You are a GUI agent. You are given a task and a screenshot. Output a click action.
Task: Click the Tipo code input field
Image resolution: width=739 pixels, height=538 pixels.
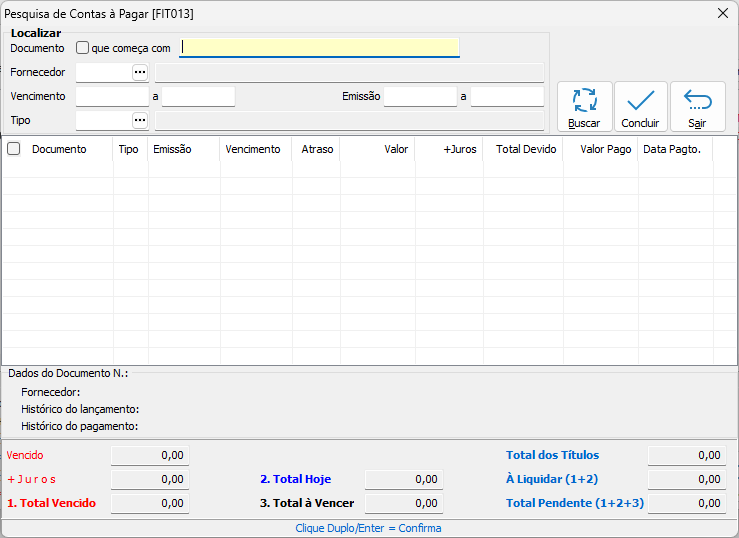point(103,120)
